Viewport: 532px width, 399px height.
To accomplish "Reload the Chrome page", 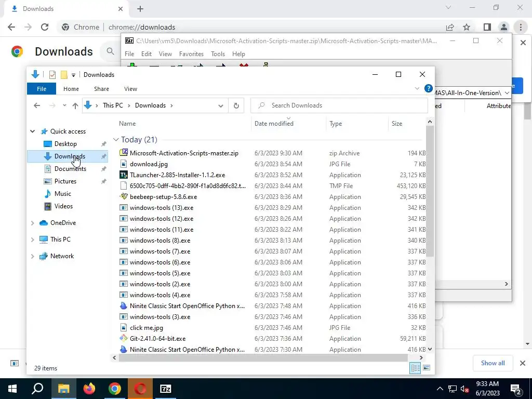I will point(45,27).
